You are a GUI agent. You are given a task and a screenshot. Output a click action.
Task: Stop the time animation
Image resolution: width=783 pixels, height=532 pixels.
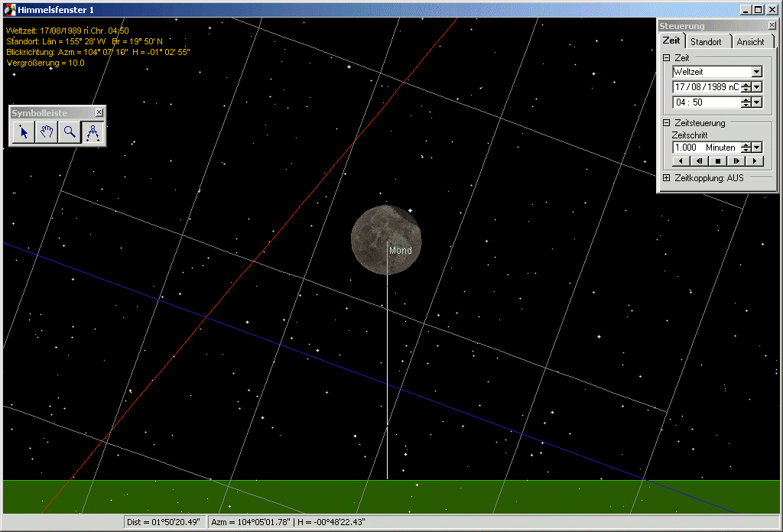pyautogui.click(x=718, y=161)
